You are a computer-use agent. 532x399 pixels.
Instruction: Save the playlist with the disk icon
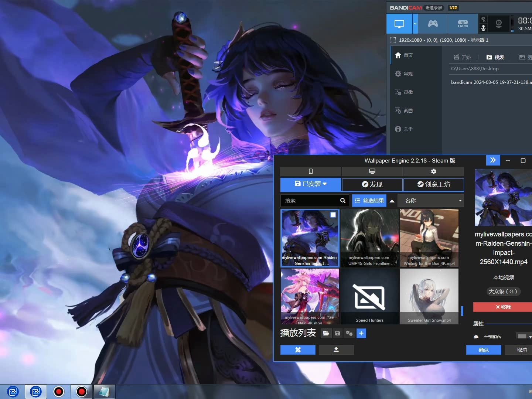[337, 333]
